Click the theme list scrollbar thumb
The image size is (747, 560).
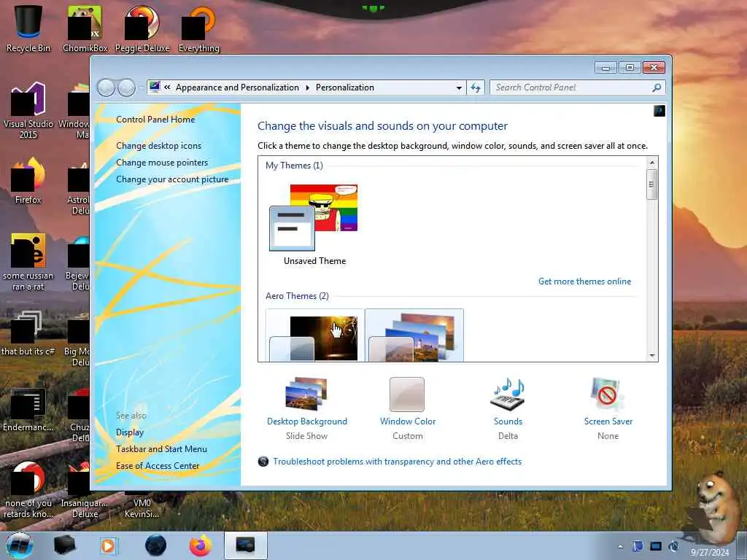point(652,184)
